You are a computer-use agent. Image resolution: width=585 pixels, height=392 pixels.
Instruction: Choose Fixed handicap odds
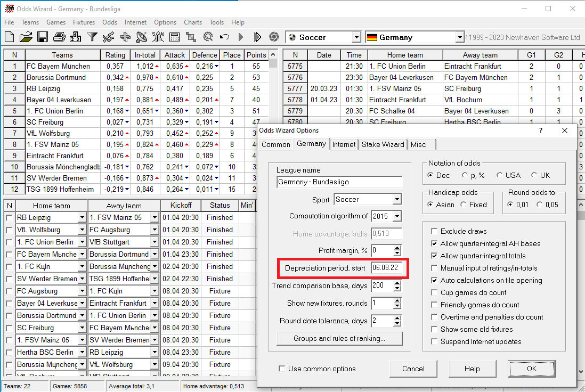click(x=463, y=205)
